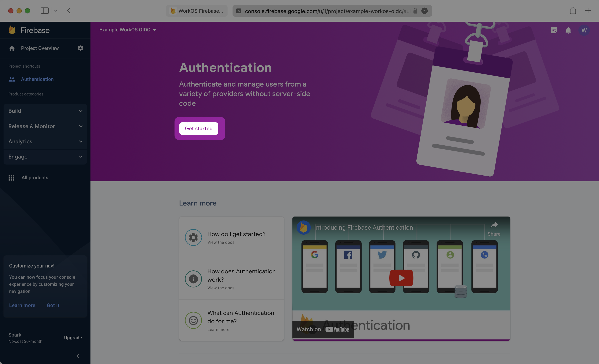This screenshot has width=599, height=364.
Task: Open All products grid icon
Action: [11, 178]
